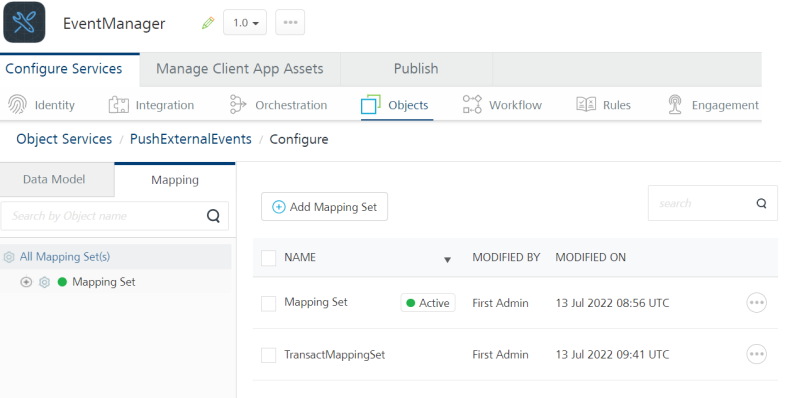Screen dimensions: 785x398
Task: Click the EventManager app wrench icon
Action: click(24, 23)
